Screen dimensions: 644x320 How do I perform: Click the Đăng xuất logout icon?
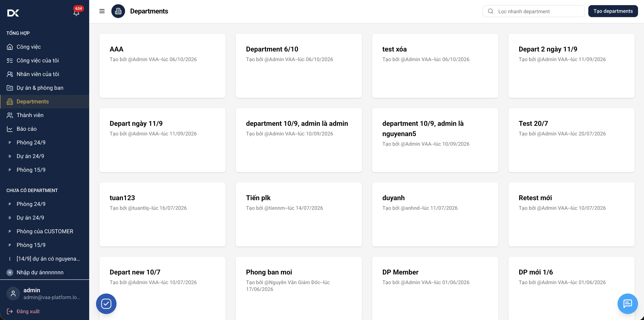click(10, 311)
